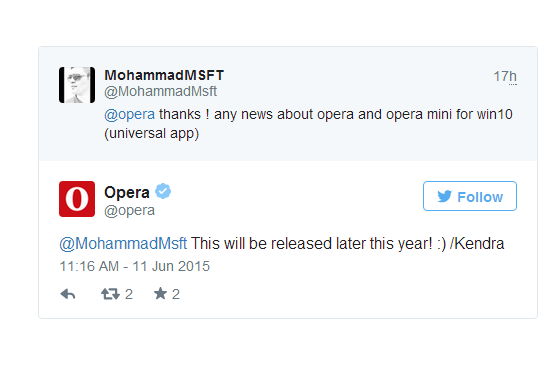Click the retweet count of 2
The height and width of the screenshot is (373, 559).
coord(129,294)
